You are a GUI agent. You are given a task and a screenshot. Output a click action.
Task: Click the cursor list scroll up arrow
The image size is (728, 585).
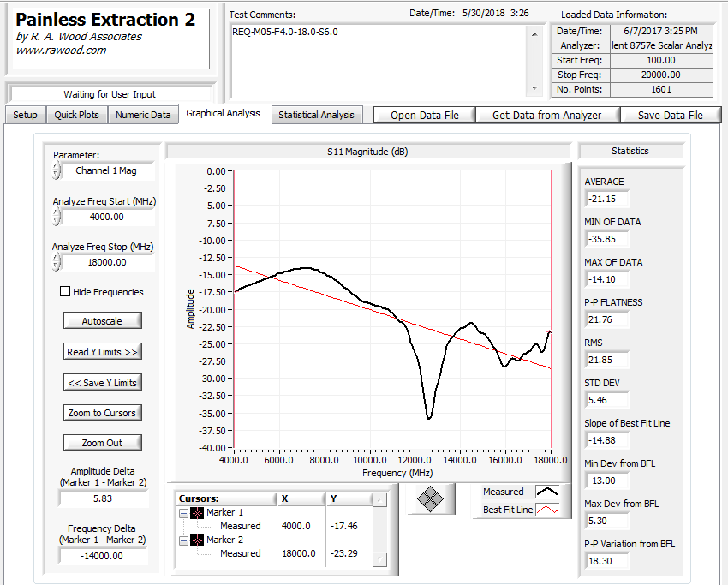tap(379, 500)
